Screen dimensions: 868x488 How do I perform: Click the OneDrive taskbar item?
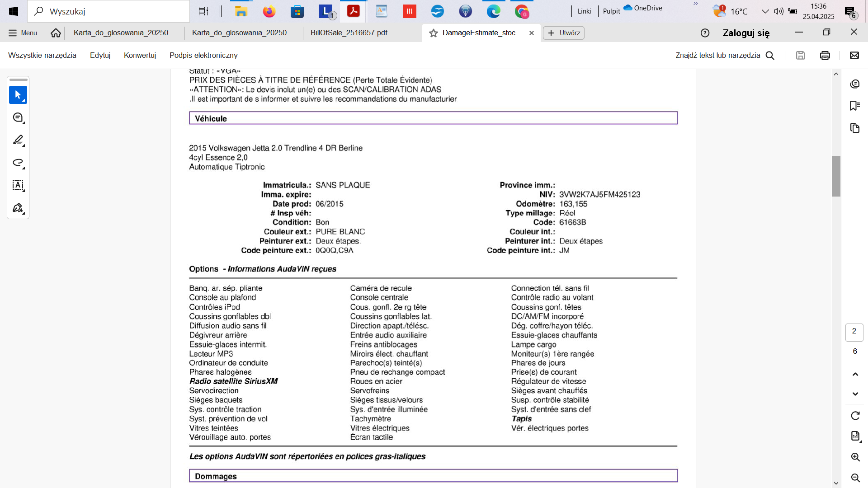tap(643, 8)
